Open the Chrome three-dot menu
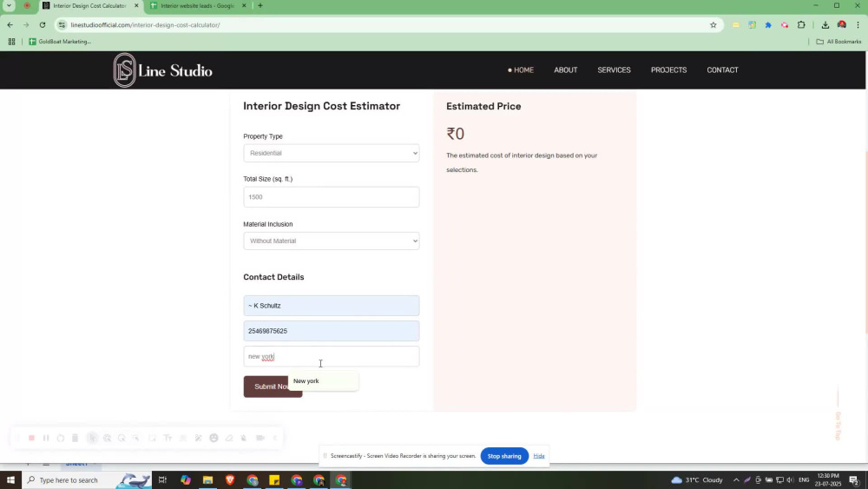 [x=858, y=25]
